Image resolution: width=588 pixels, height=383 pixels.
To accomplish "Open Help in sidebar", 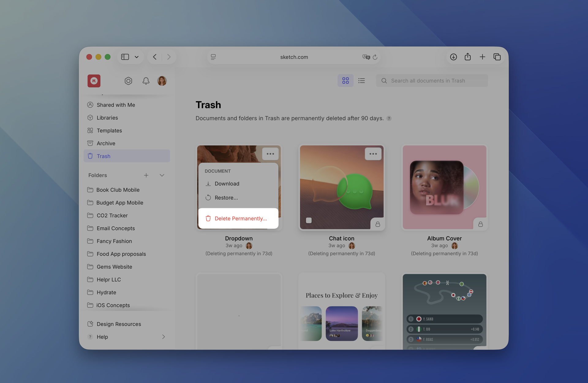I will coord(127,337).
